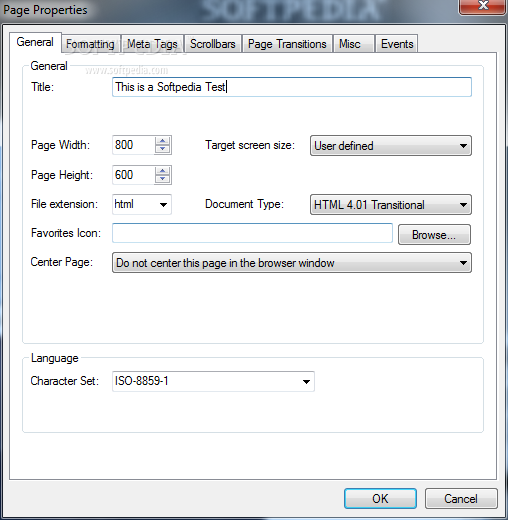The height and width of the screenshot is (520, 508).
Task: Switch to the General tab
Action: 35,42
